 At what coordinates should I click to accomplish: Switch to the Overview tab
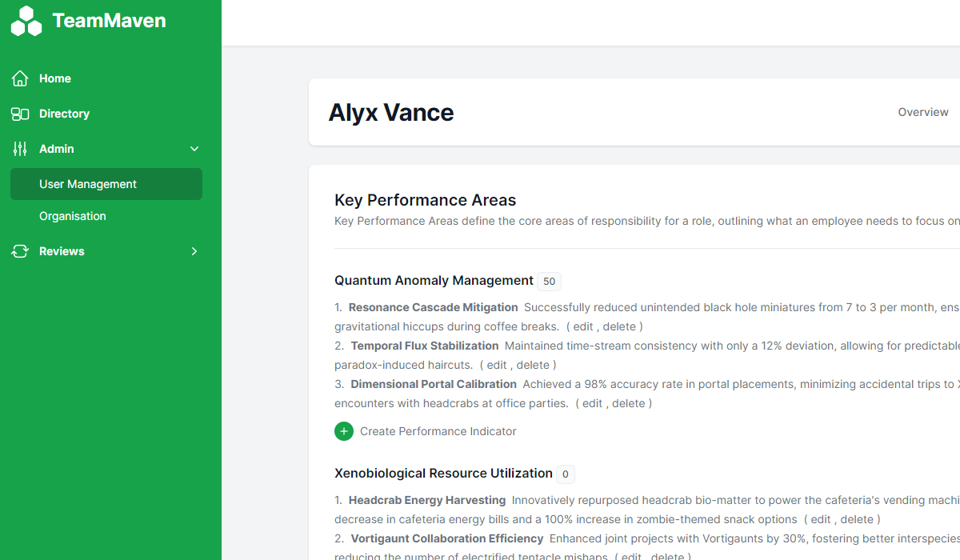click(x=922, y=112)
